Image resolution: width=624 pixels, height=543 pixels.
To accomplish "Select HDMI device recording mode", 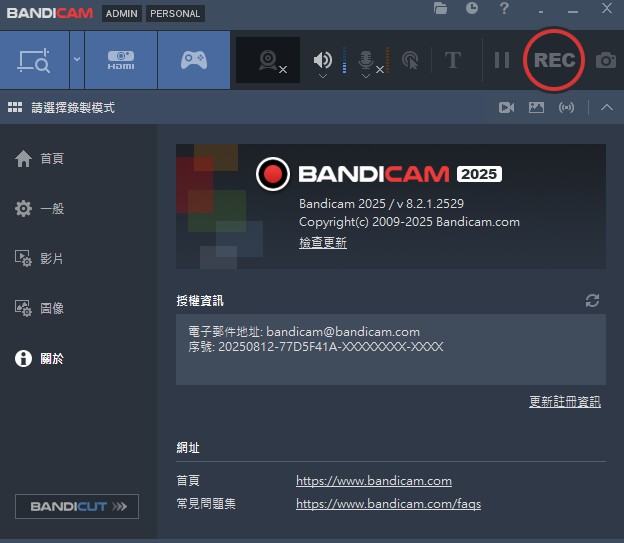I will point(121,60).
